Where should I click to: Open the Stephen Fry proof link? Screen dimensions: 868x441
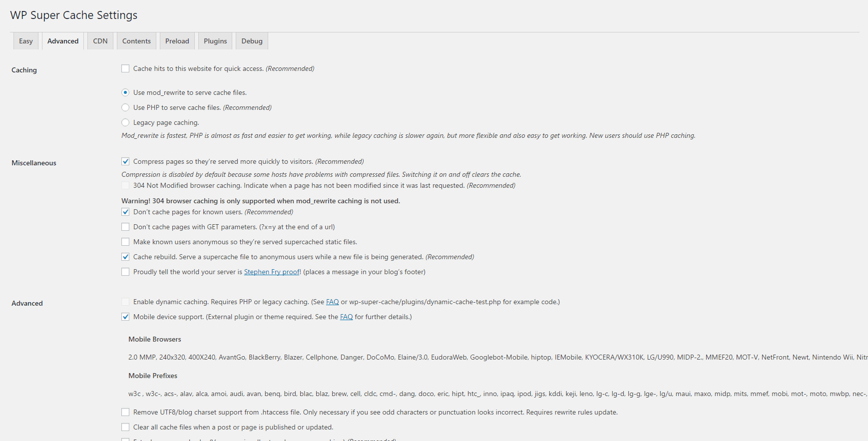[x=272, y=272]
